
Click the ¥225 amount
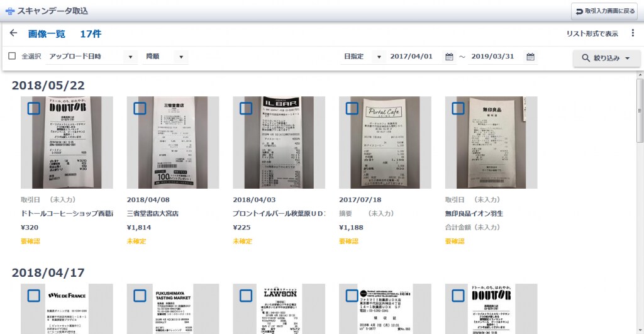point(241,227)
